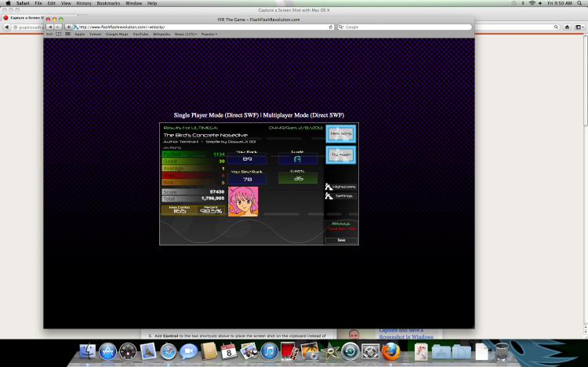Viewport: 588px width, 367px height.
Task: Open YouTube bookmark in bookmarks bar
Action: 140,35
